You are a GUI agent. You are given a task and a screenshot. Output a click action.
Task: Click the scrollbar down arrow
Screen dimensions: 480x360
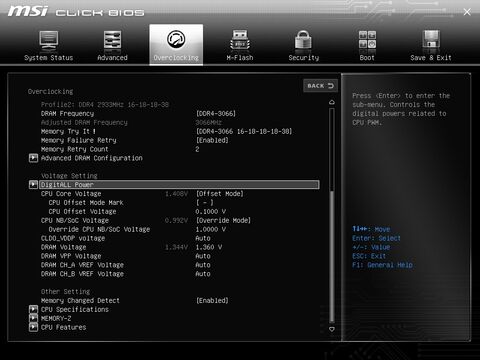tap(332, 329)
